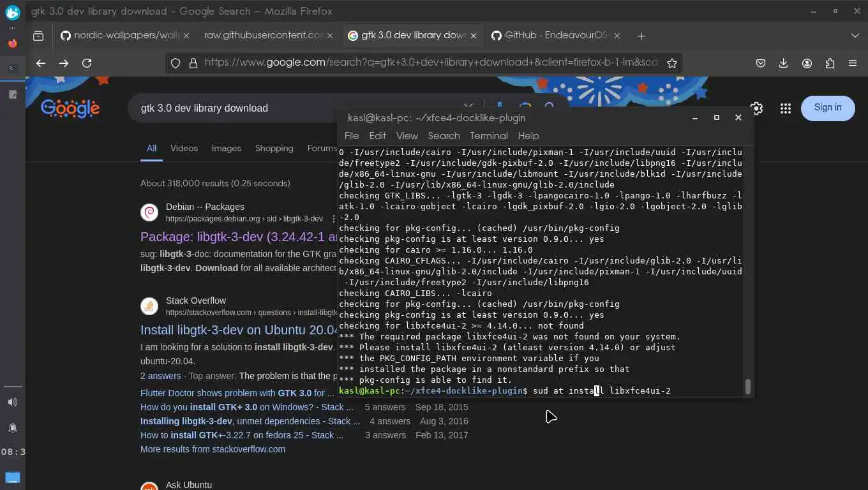The image size is (868, 490).
Task: Click the terminal command prompt line
Action: point(505,390)
